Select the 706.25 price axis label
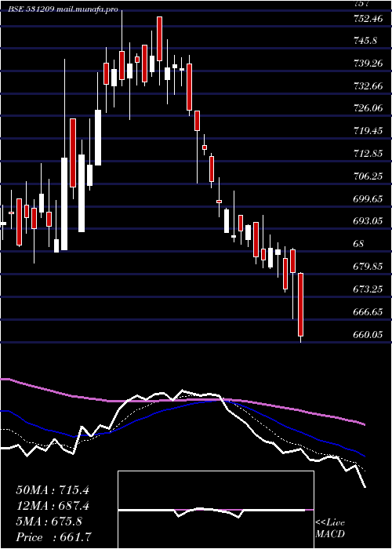This screenshot has height=549, width=392. [368, 176]
